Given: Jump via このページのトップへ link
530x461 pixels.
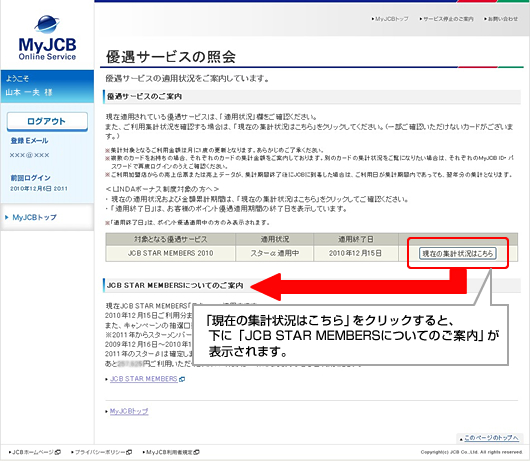Looking at the screenshot, I should 491,438.
